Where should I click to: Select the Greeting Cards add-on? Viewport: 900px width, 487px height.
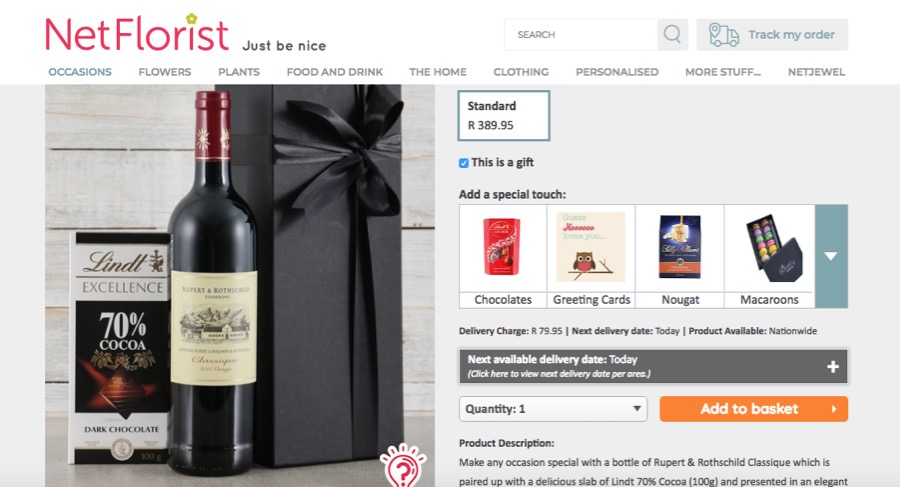(x=591, y=256)
